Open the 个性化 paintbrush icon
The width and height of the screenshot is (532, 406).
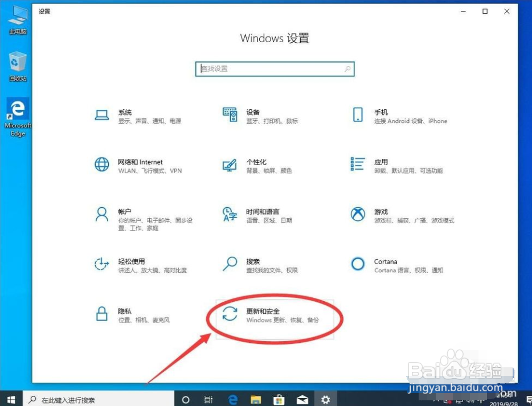230,165
